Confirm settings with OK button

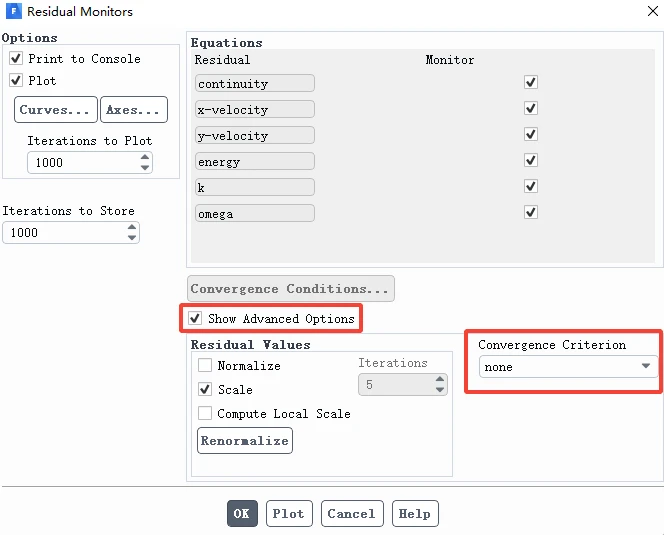(x=242, y=513)
